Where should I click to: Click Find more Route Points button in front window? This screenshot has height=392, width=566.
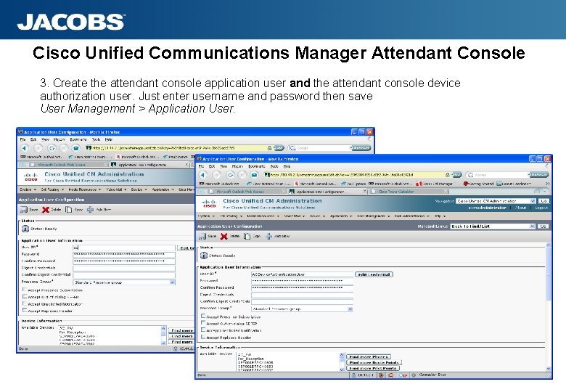tap(374, 362)
